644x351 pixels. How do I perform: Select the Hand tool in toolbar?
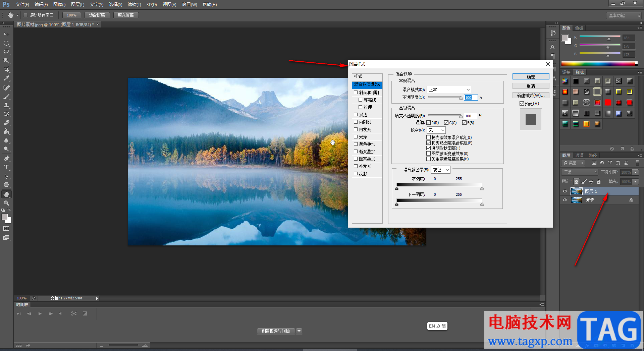(6, 194)
